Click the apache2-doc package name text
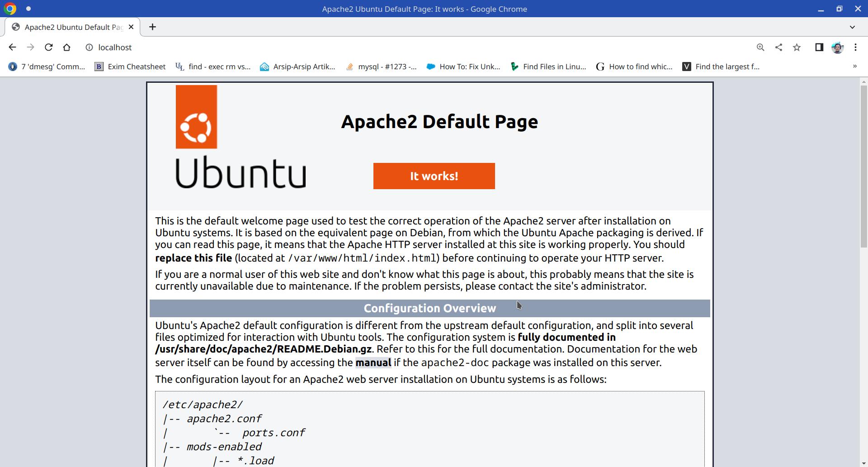 (455, 362)
